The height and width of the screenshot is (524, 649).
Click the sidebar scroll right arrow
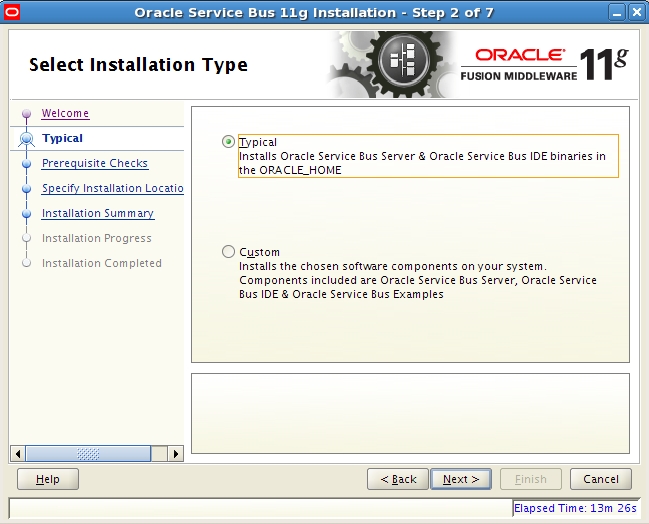coord(176,454)
